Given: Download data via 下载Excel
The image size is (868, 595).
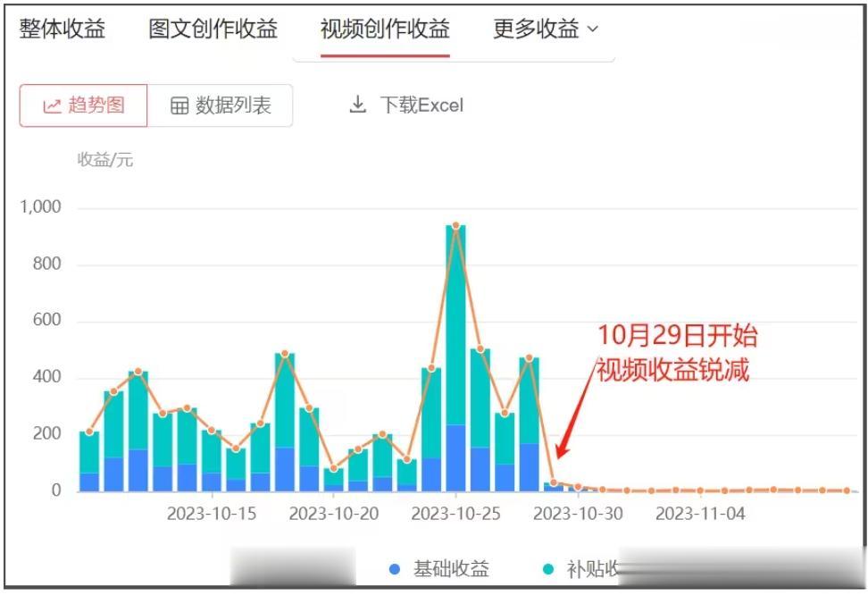Looking at the screenshot, I should point(407,105).
